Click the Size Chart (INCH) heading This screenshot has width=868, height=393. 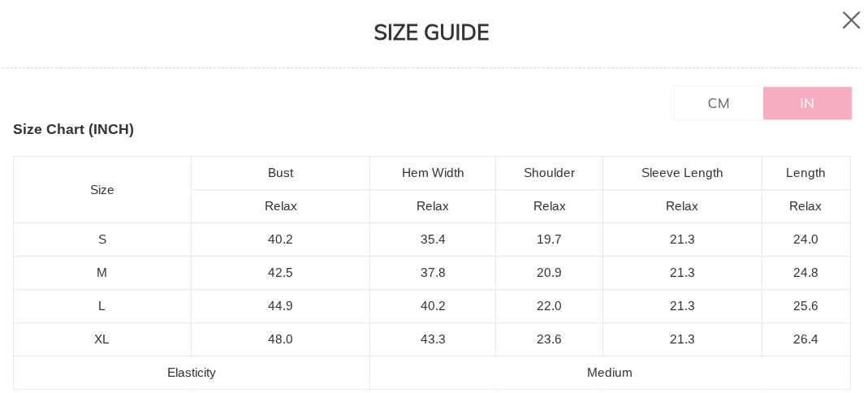(x=73, y=129)
